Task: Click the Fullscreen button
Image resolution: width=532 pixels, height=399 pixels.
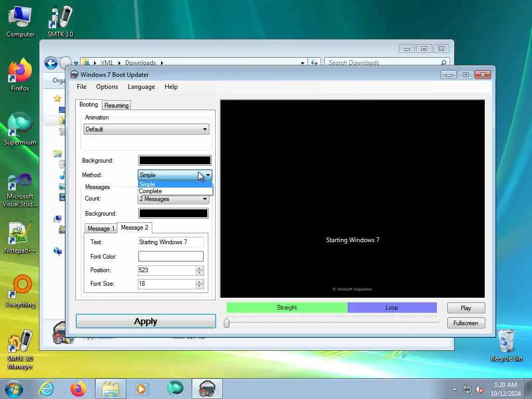Action: click(x=466, y=323)
